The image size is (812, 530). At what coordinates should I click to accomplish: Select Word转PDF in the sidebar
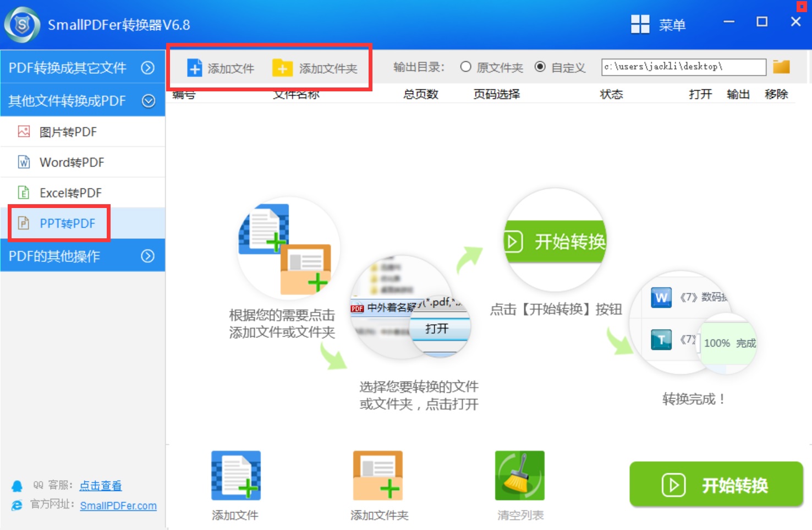pos(83,162)
